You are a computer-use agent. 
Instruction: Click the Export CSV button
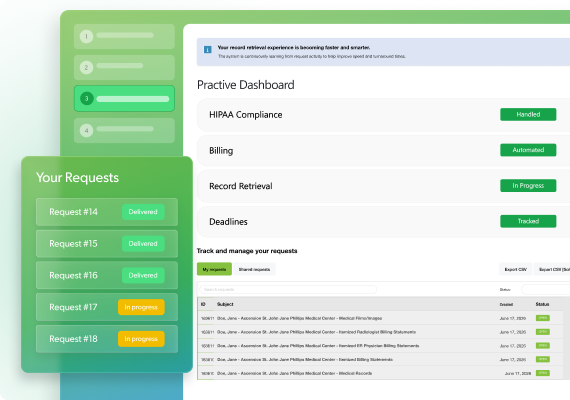pyautogui.click(x=515, y=269)
